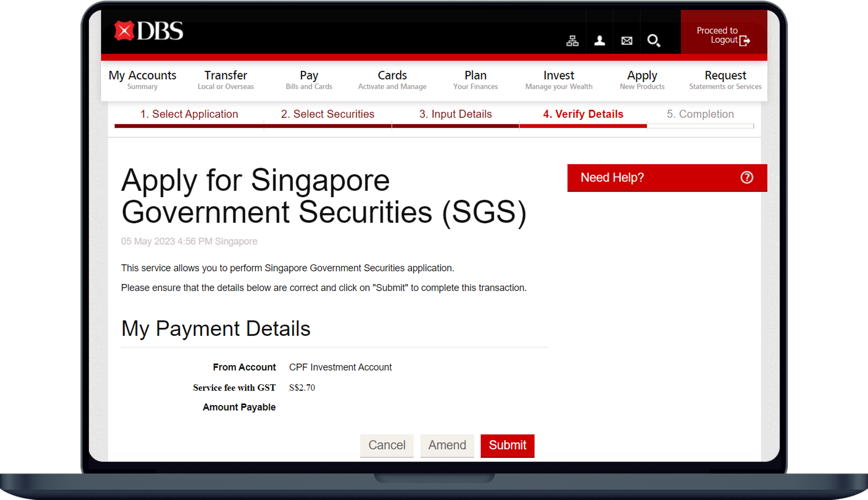The height and width of the screenshot is (500, 868).
Task: Open Pay Bills and Cards menu
Action: [309, 80]
